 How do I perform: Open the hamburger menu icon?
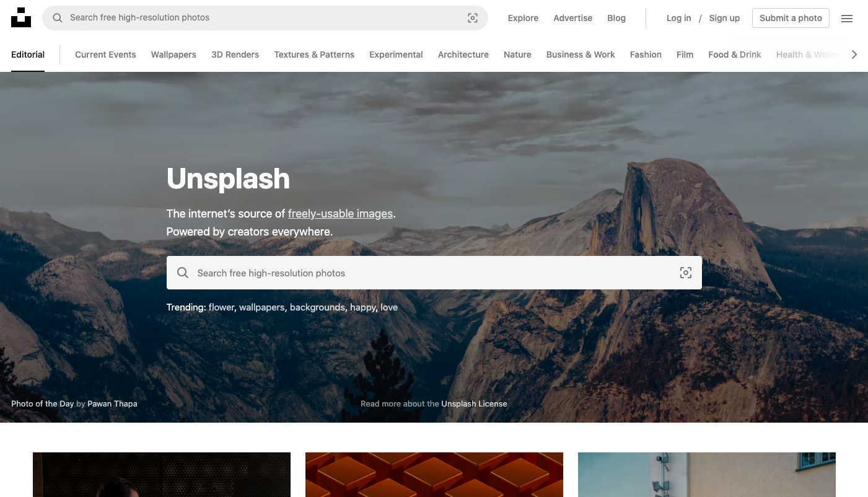click(847, 19)
